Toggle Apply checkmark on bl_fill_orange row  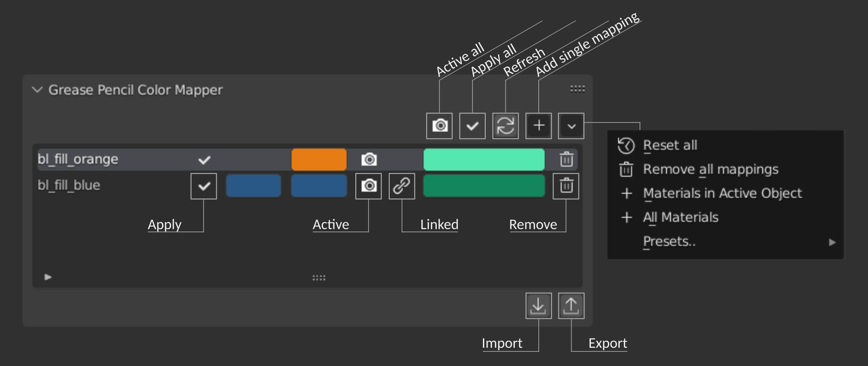pyautogui.click(x=204, y=160)
